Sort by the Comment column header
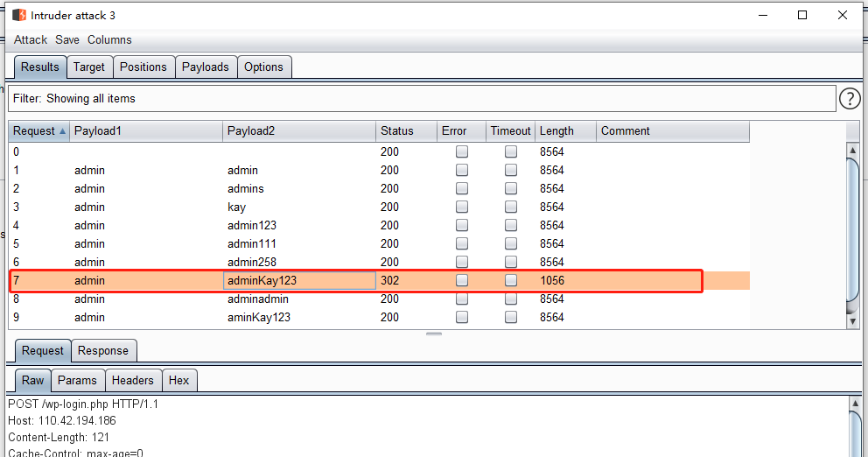This screenshot has height=457, width=868. [x=673, y=131]
